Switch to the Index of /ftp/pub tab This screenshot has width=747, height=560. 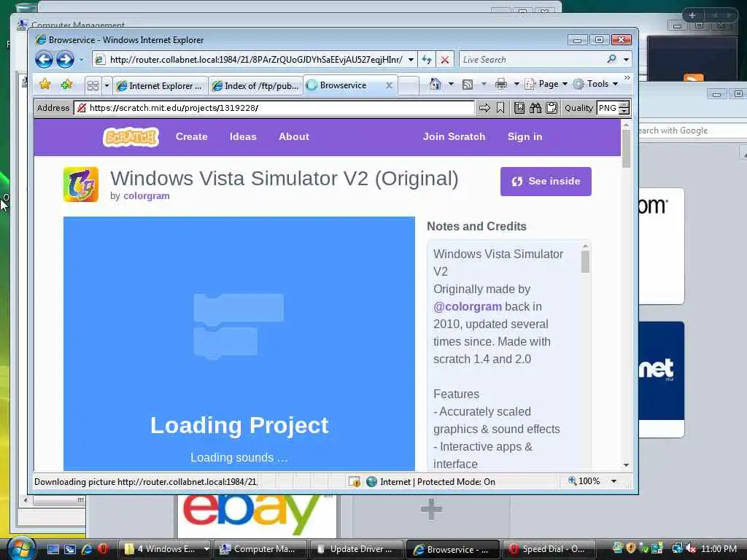(256, 86)
